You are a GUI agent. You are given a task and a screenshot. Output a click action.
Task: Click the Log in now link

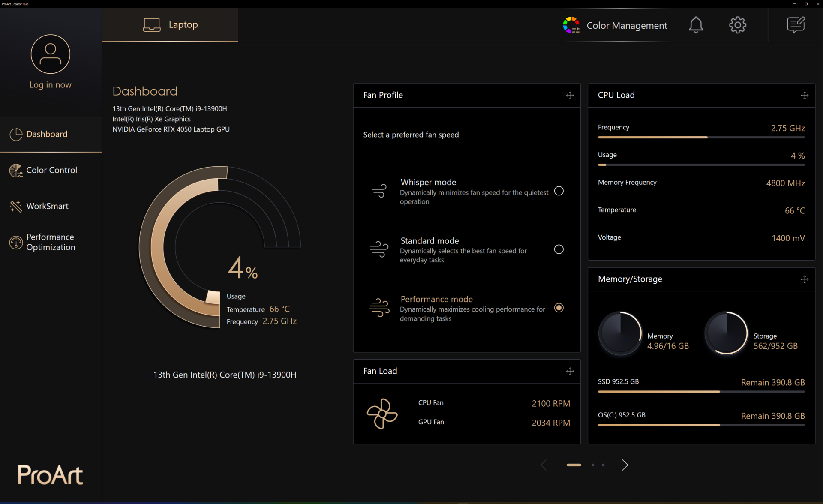51,85
